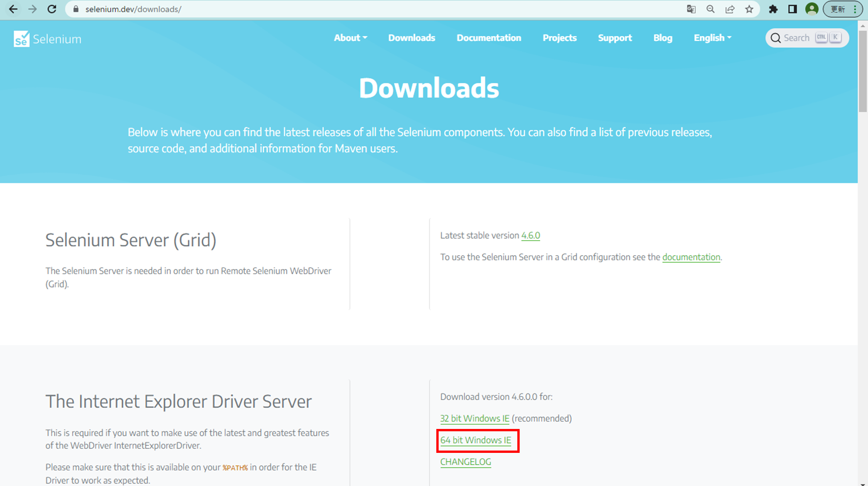This screenshot has width=868, height=486.
Task: Click the site connection lock icon
Action: pos(76,9)
